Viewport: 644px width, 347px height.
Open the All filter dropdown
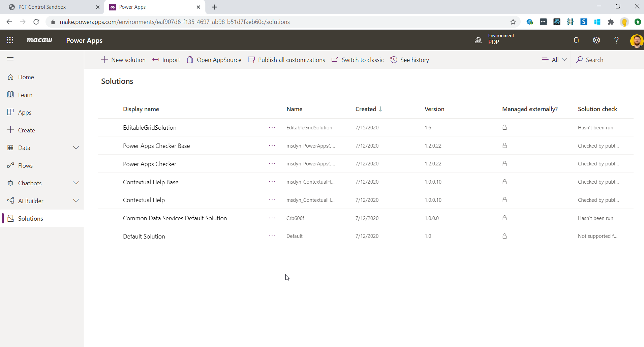point(554,60)
